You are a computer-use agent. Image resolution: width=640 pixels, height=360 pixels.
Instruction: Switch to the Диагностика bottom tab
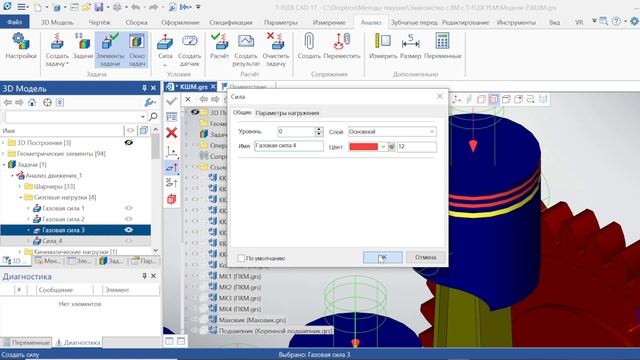pyautogui.click(x=78, y=342)
